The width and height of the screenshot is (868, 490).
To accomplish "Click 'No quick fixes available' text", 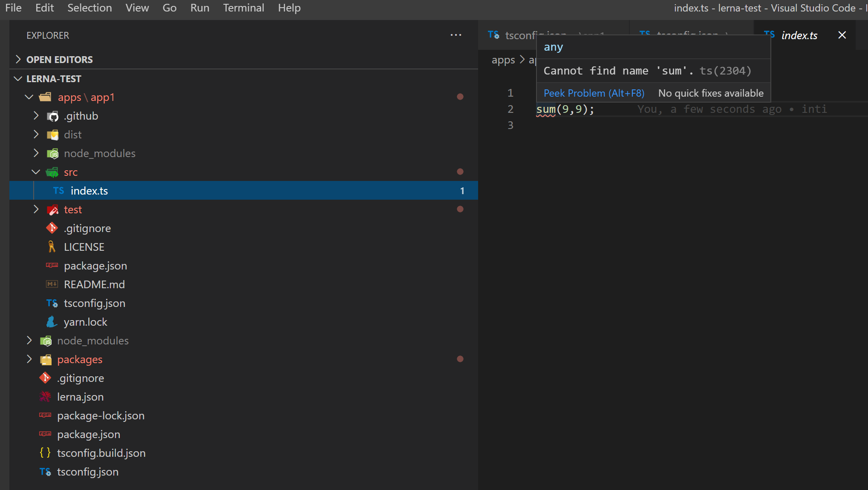I will pos(711,93).
